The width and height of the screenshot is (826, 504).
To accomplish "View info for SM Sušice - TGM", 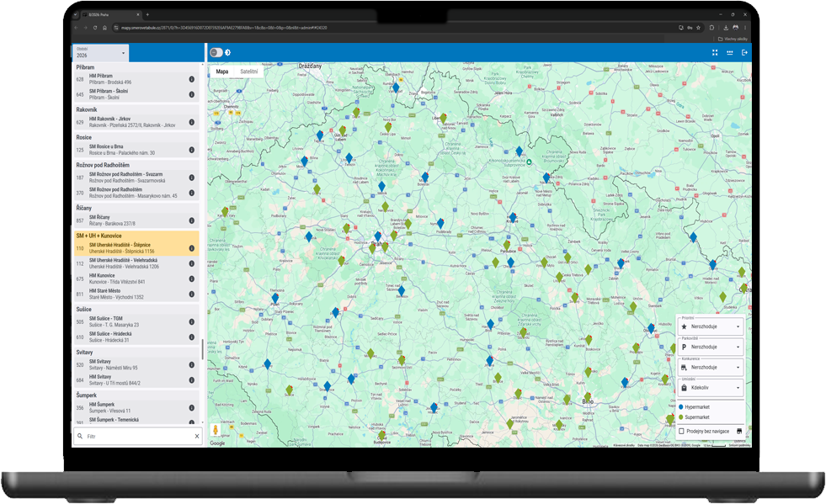I will [x=192, y=321].
